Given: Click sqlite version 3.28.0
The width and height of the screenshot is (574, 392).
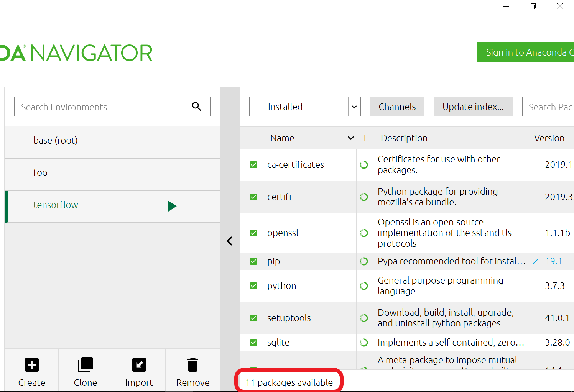Looking at the screenshot, I should [558, 343].
